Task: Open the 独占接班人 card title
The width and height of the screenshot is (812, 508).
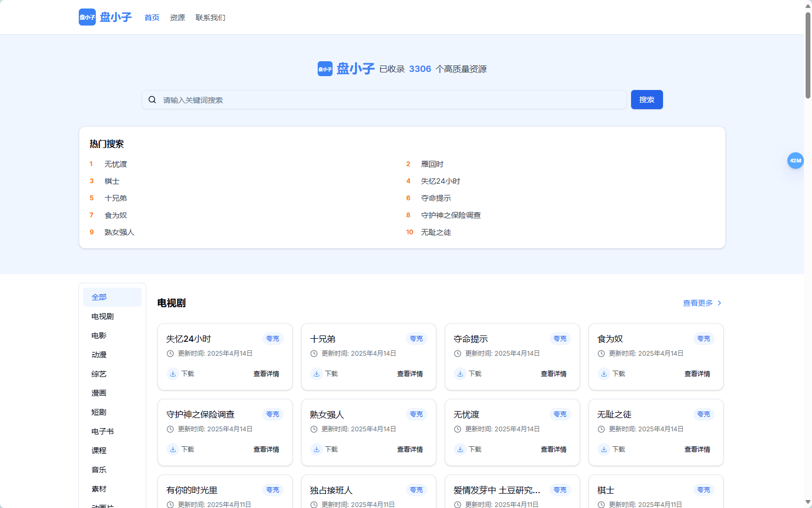Action: click(x=332, y=490)
